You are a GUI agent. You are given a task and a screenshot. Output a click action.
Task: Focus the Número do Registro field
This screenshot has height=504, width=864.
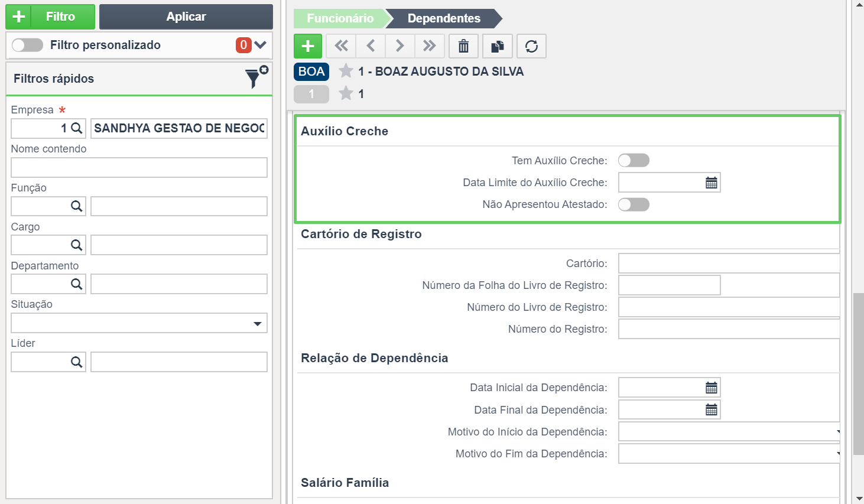point(729,329)
